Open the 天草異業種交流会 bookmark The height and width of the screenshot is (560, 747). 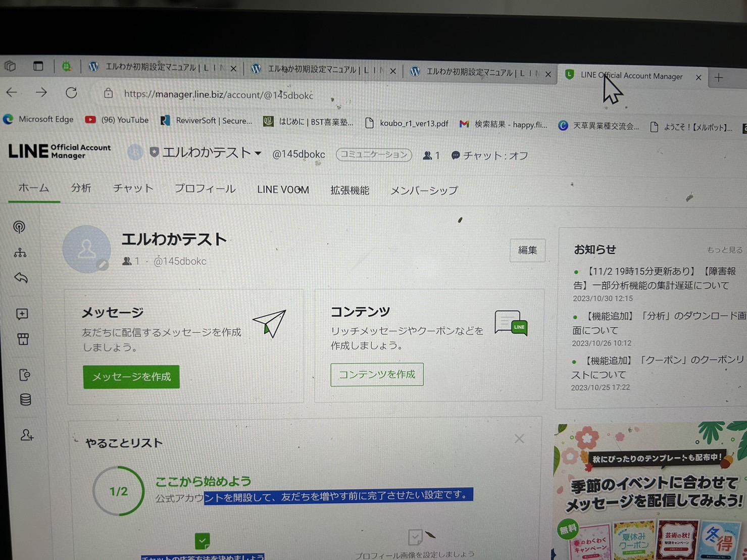point(599,126)
